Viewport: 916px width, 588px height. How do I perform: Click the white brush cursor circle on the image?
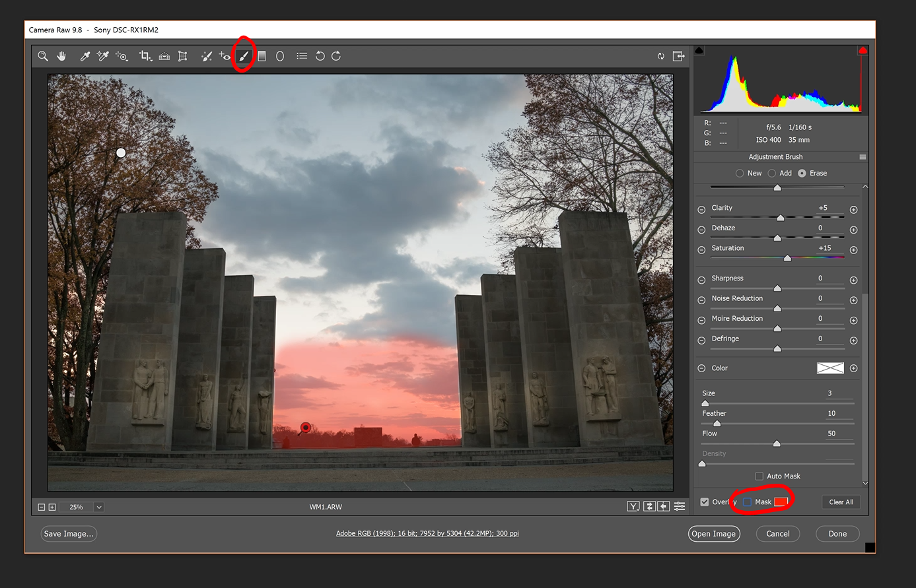coord(121,152)
